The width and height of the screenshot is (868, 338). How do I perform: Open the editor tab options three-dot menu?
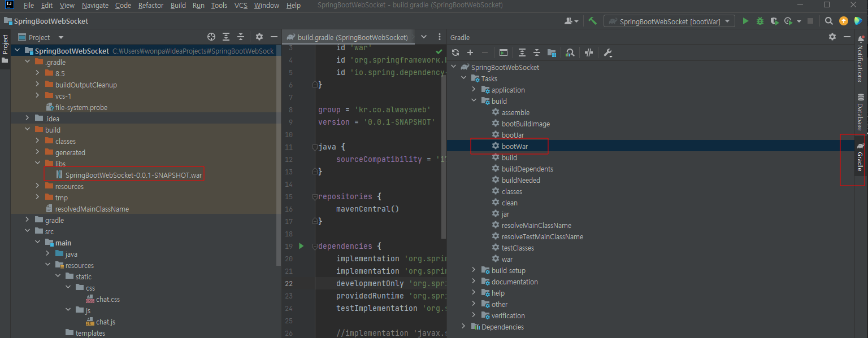439,37
